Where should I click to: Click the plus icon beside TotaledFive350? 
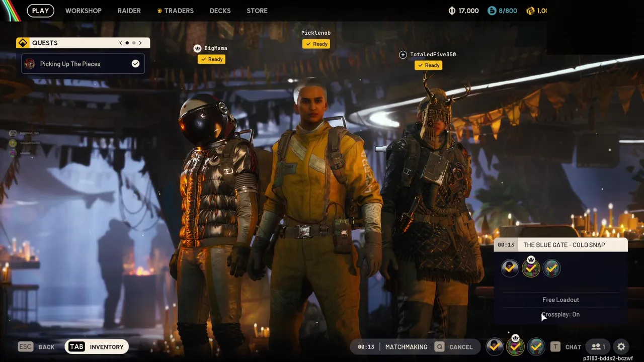click(403, 55)
